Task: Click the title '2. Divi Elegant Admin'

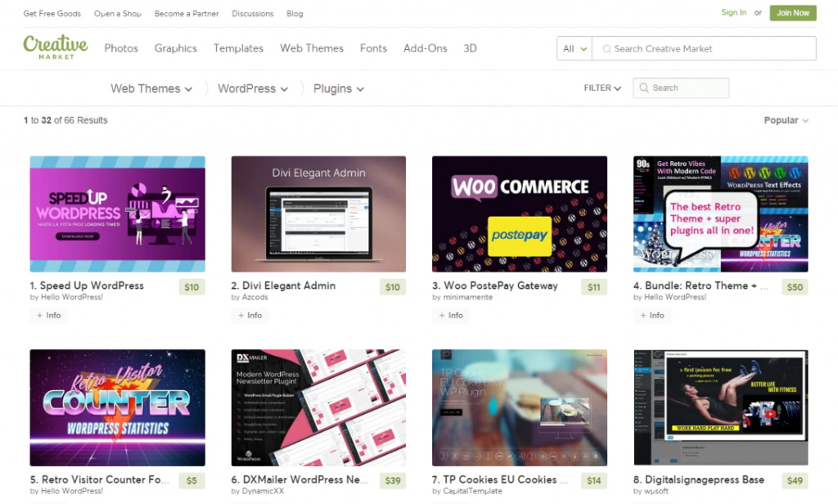Action: 283,286
